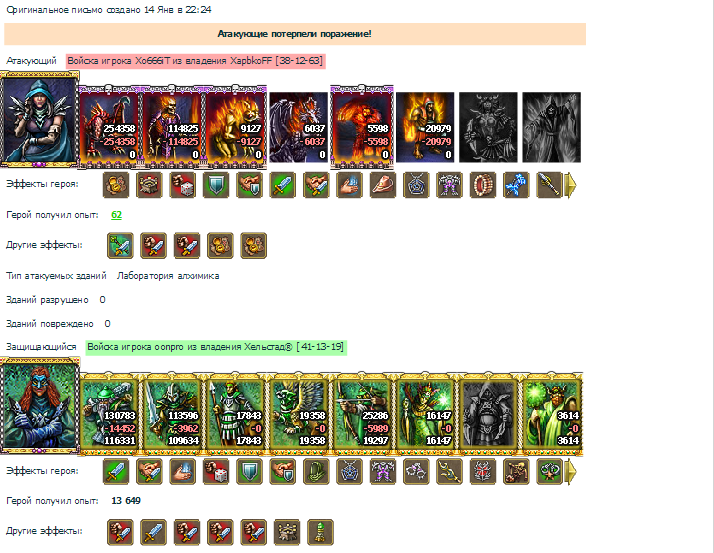The image size is (714, 553).
Task: Open defender player army label from Хельстад
Action: (216, 347)
